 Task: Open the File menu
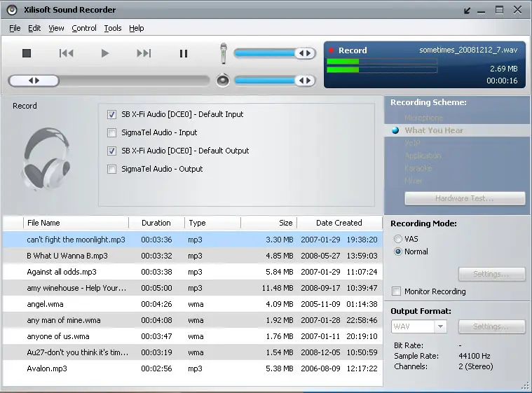pos(15,28)
